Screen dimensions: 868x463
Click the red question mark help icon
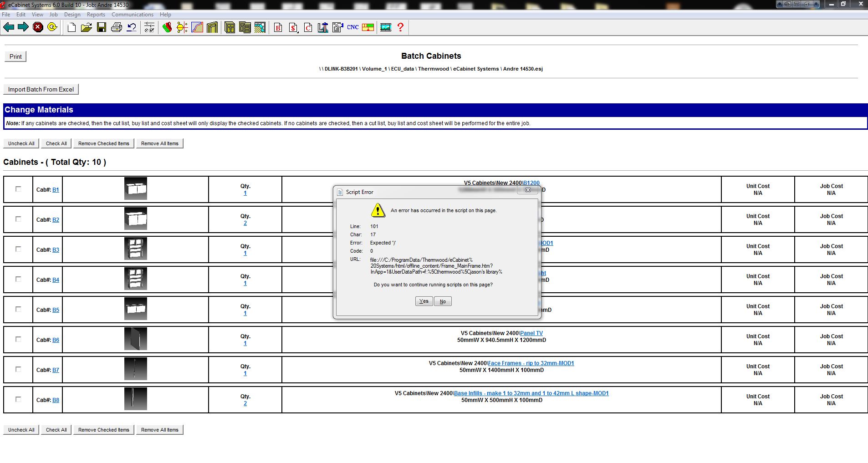coord(400,27)
